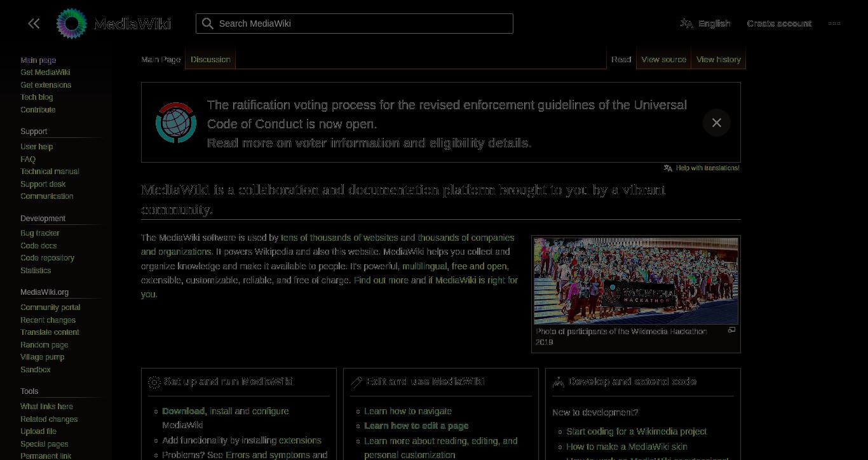Screen dimensions: 868x460
Task: Click Help with translations link
Action: coord(708,168)
